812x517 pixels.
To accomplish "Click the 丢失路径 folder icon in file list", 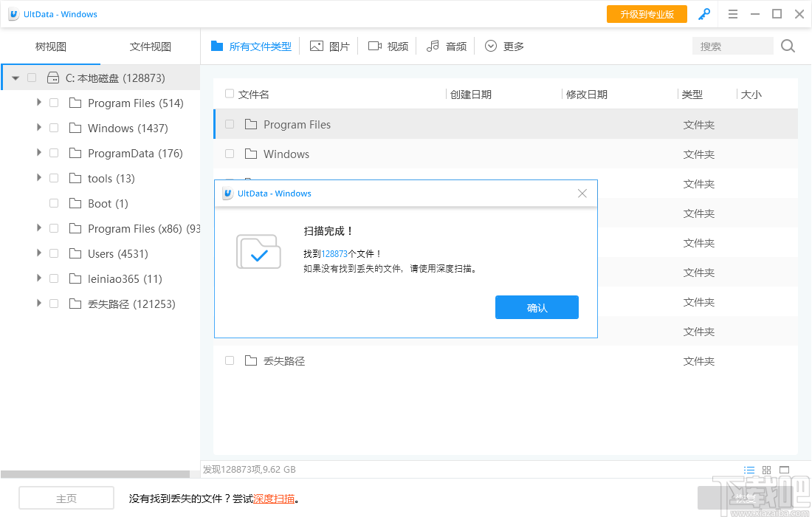I will [x=251, y=360].
